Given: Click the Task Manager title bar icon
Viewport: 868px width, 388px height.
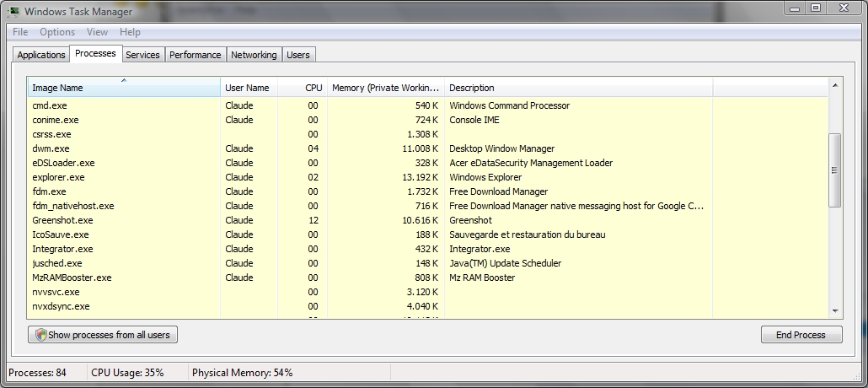Looking at the screenshot, I should pos(14,11).
